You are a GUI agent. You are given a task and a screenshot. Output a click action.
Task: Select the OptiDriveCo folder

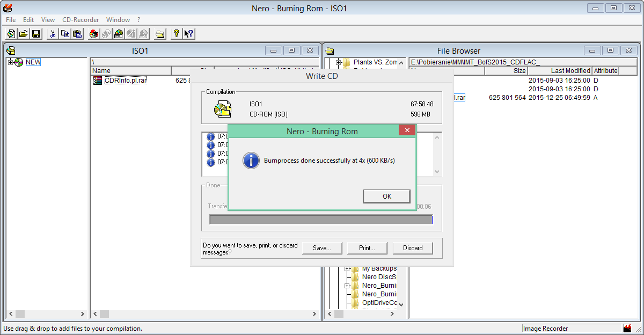tap(379, 303)
